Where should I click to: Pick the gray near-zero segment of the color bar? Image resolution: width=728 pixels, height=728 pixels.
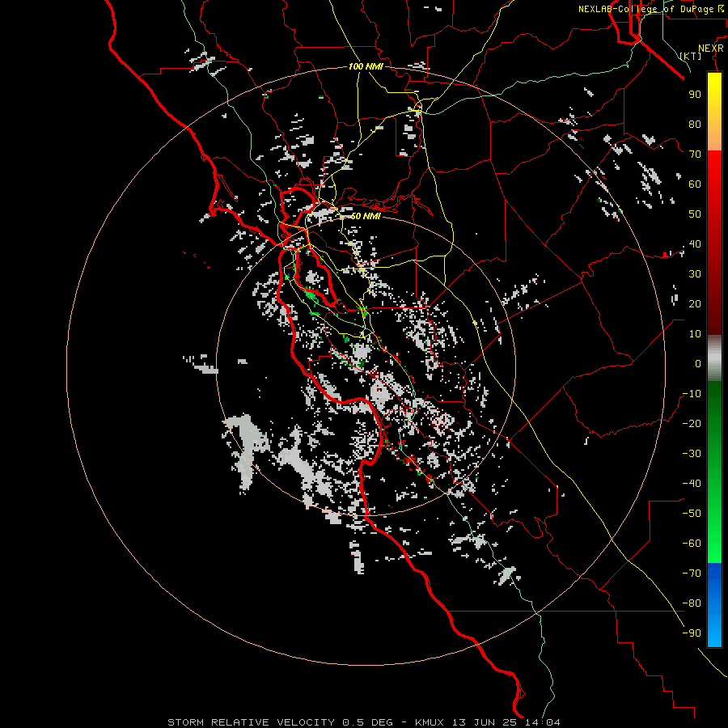click(x=714, y=358)
